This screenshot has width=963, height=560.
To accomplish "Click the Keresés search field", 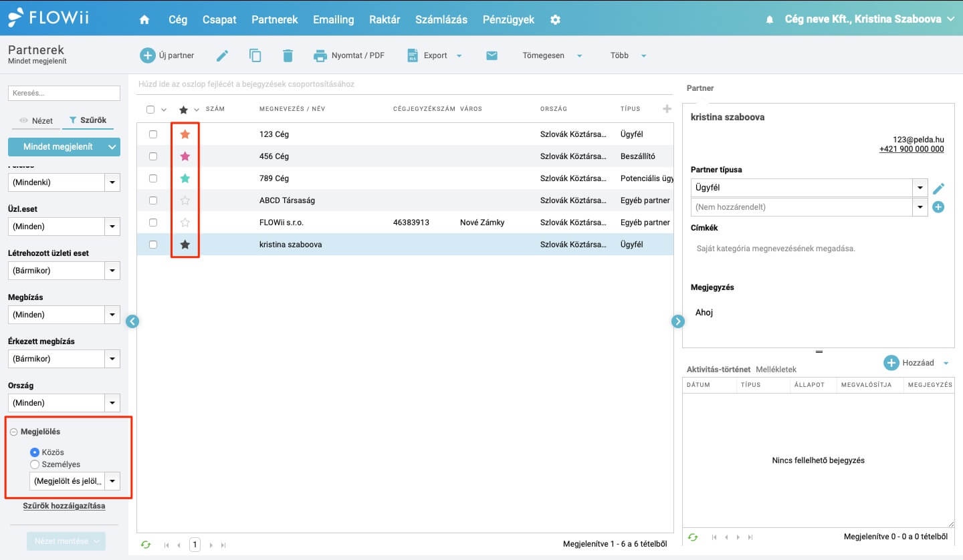I will pos(64,94).
